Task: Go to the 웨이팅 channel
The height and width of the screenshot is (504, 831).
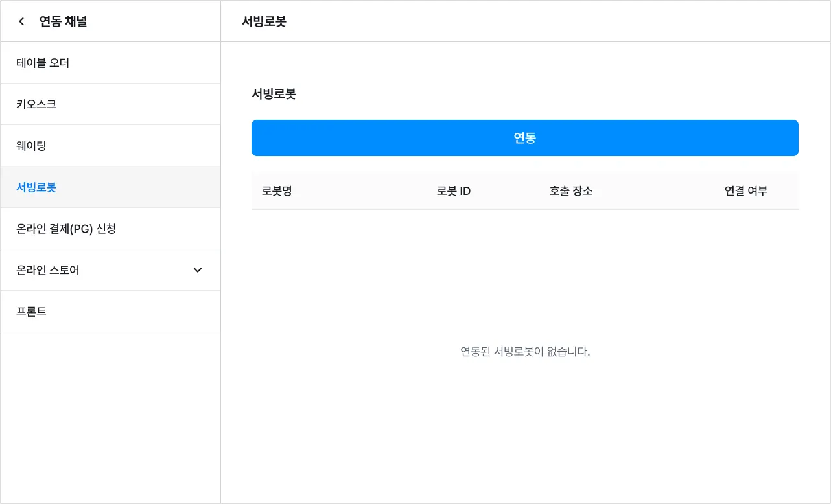Action: click(x=31, y=146)
